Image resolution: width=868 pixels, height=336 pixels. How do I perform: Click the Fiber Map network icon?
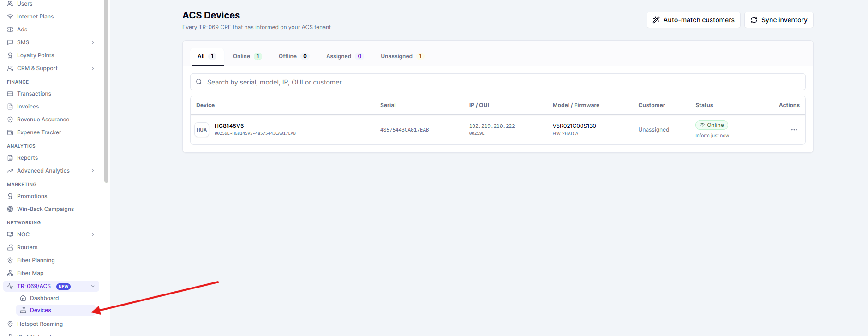(10, 273)
